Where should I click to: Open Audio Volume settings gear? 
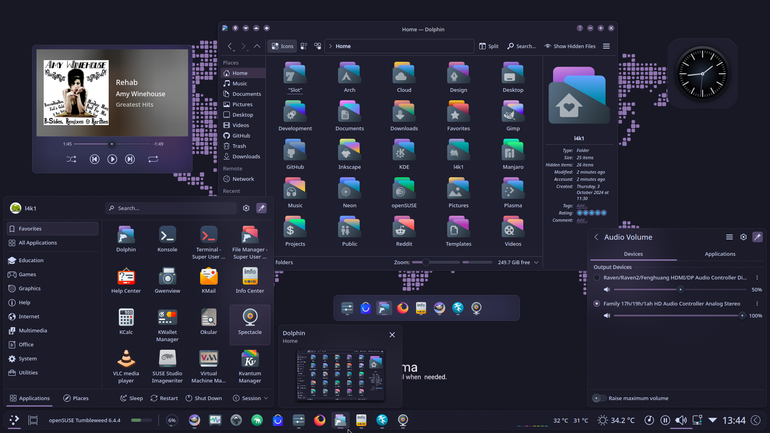[743, 237]
